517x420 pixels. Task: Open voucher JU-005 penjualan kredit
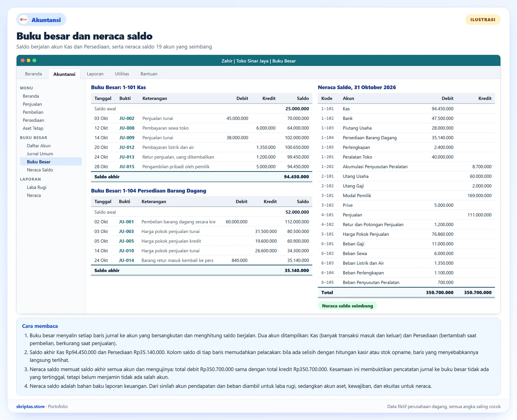tap(126, 241)
